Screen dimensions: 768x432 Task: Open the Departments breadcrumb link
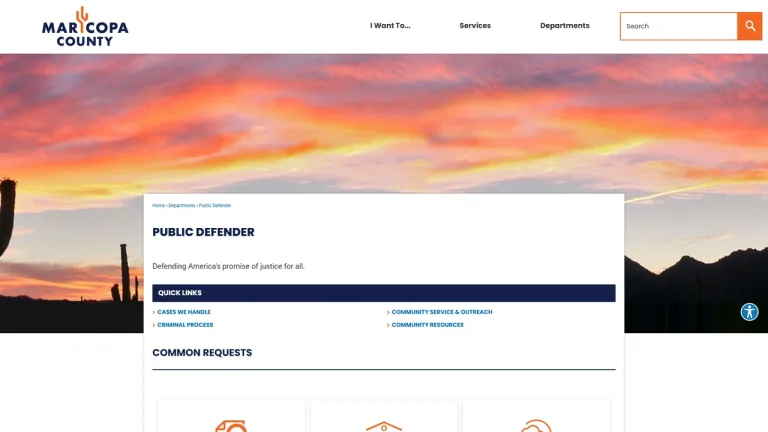pyautogui.click(x=182, y=206)
